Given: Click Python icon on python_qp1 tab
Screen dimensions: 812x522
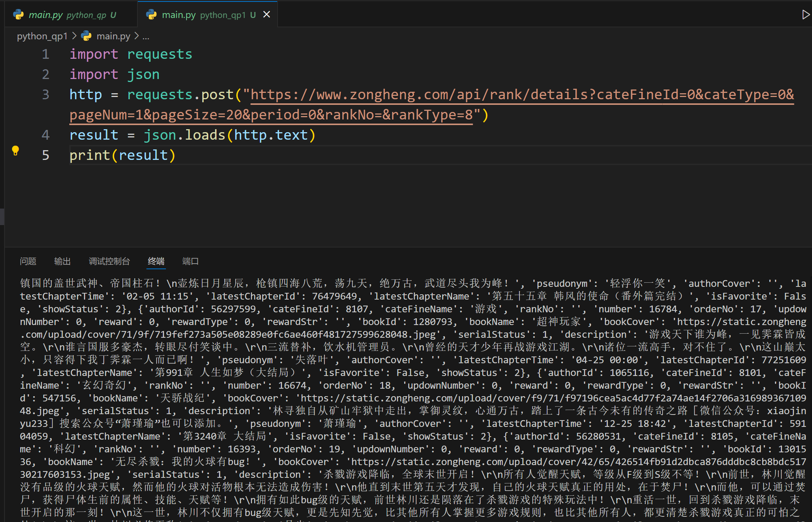Looking at the screenshot, I should coord(152,15).
